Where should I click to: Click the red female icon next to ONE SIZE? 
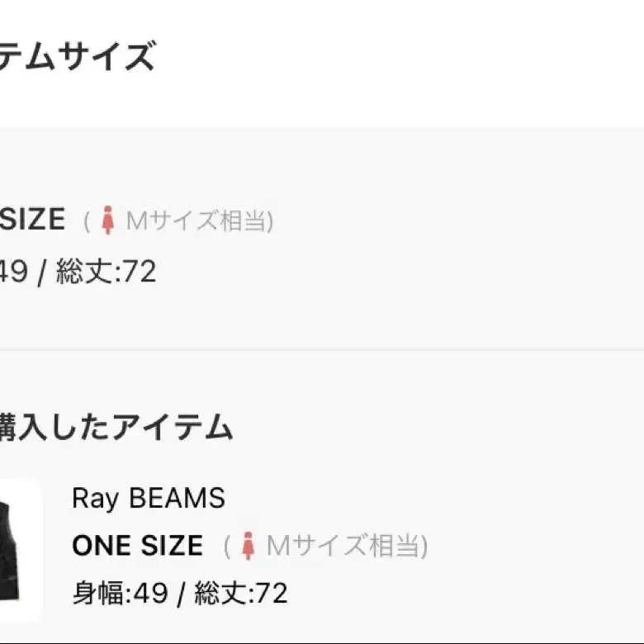coord(248,546)
